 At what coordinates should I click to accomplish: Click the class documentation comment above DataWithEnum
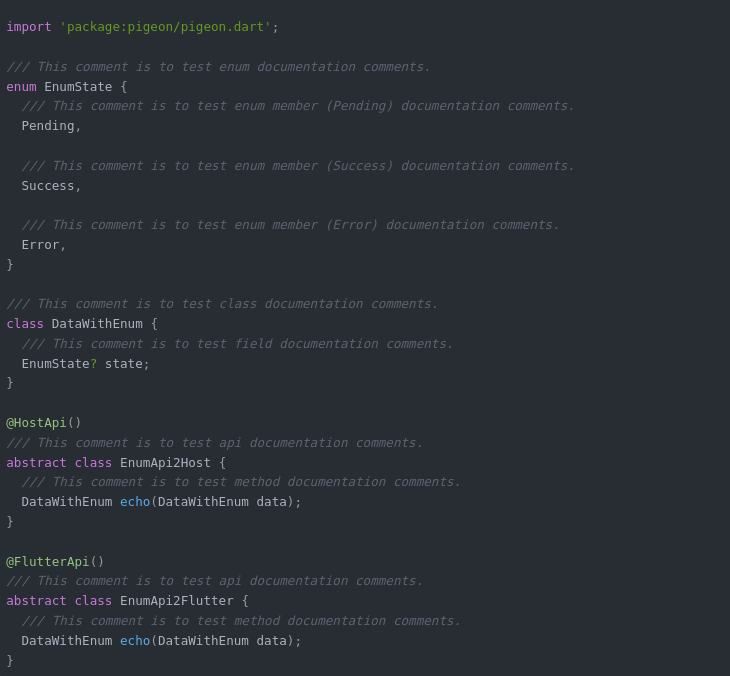[222, 304]
